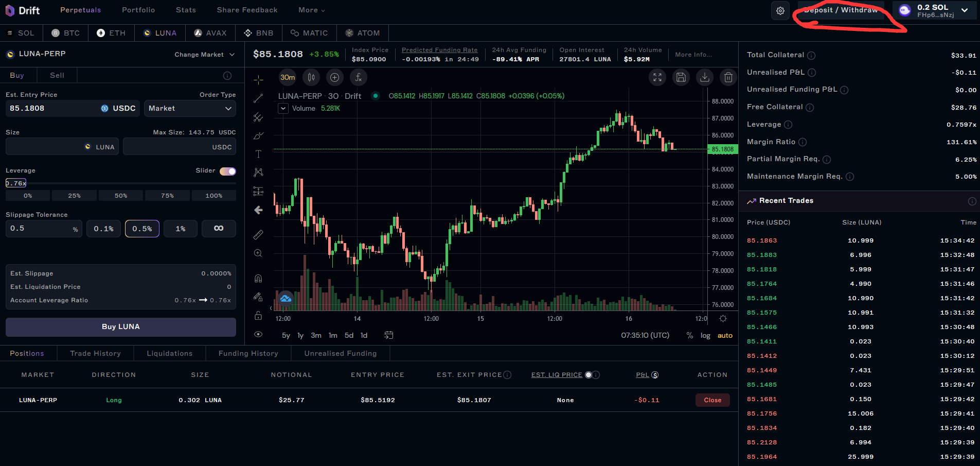Select the text annotation tool

(258, 154)
